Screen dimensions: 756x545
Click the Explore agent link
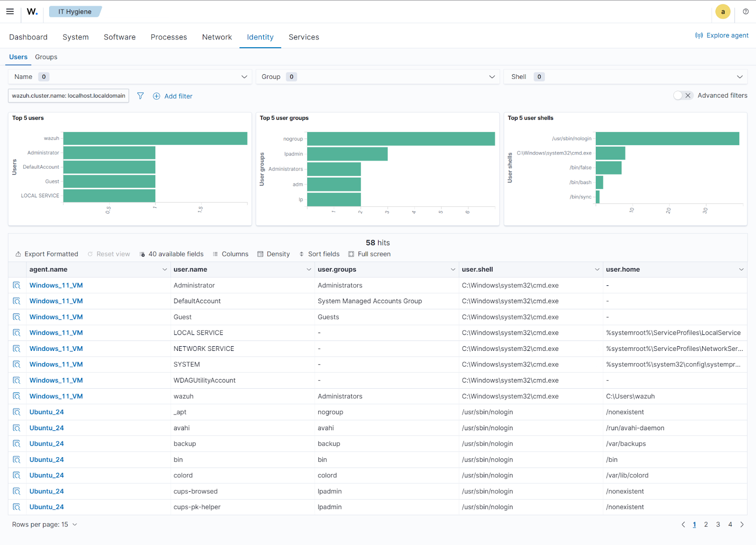727,35
